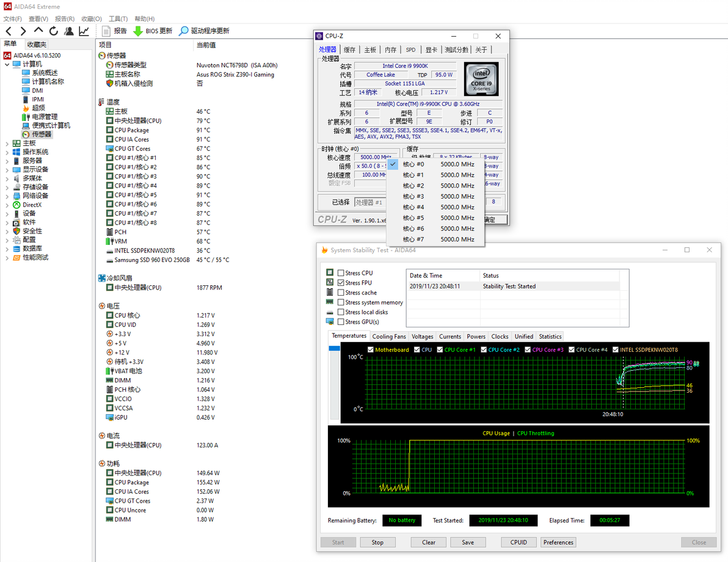This screenshot has width=728, height=562.
Task: Click 驱动程序更新 driver update button
Action: [204, 31]
